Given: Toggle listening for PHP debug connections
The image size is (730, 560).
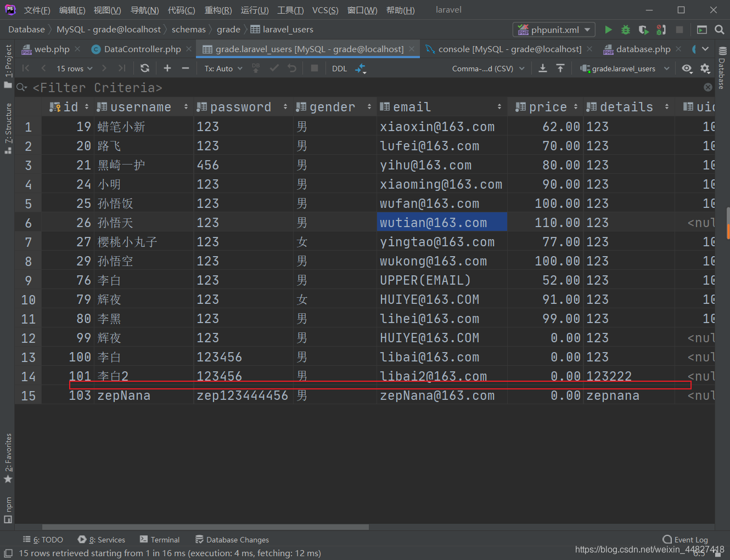Looking at the screenshot, I should pyautogui.click(x=661, y=30).
